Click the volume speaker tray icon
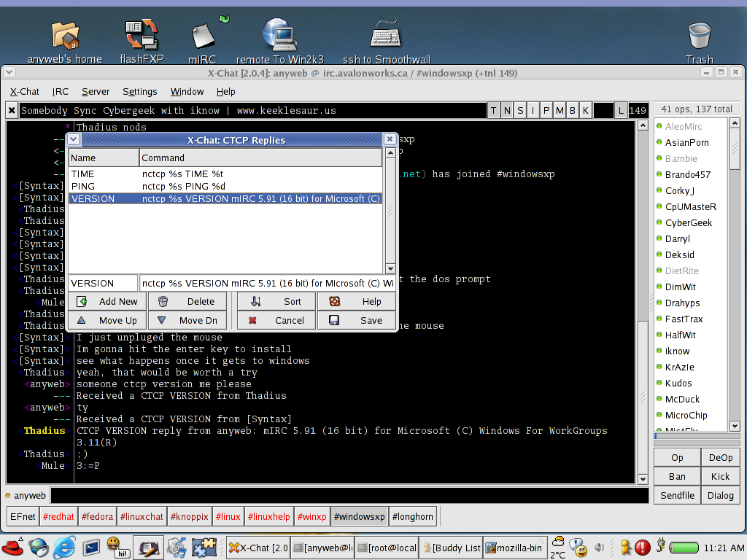Screen dimensions: 747x560 [x=600, y=548]
